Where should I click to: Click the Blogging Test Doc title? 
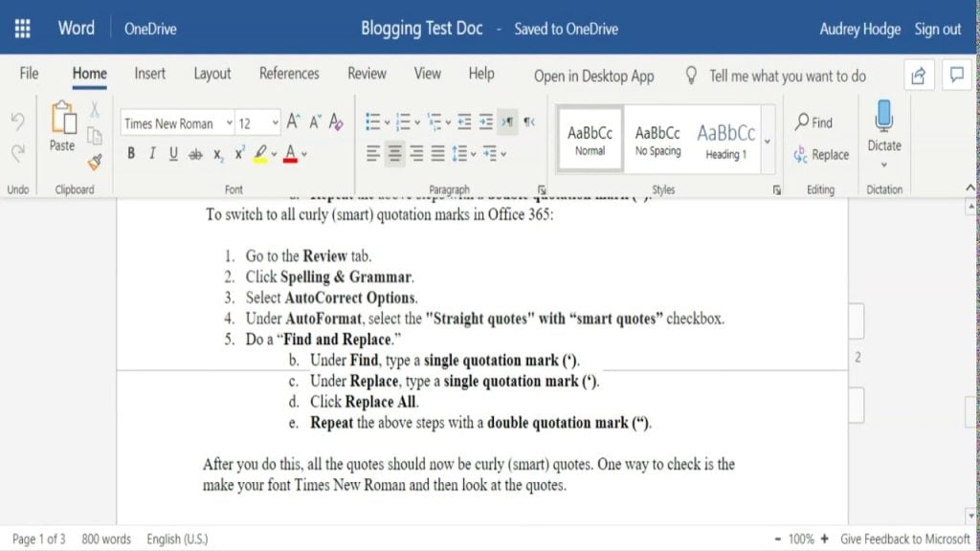pyautogui.click(x=422, y=29)
